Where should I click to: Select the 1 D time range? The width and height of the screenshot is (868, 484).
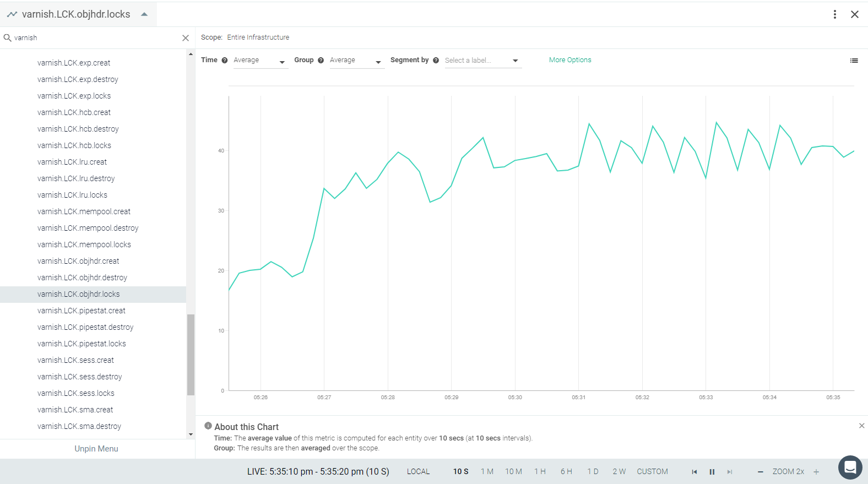[x=593, y=472]
